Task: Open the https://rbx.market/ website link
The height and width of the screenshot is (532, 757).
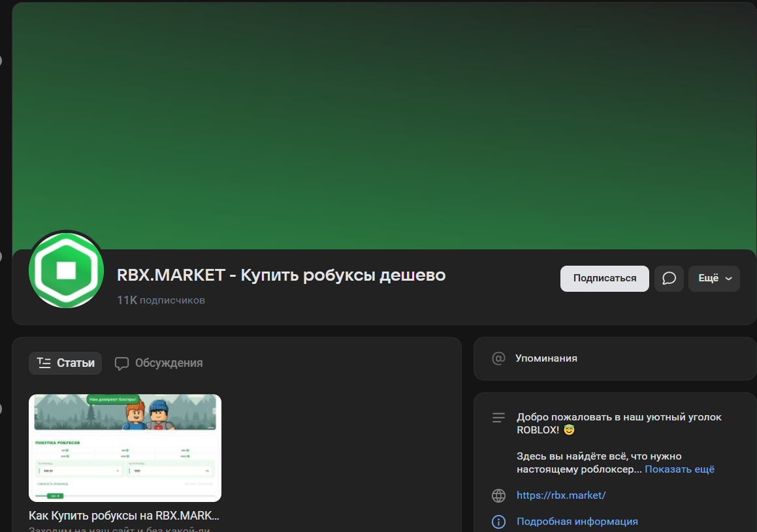Action: (x=561, y=495)
